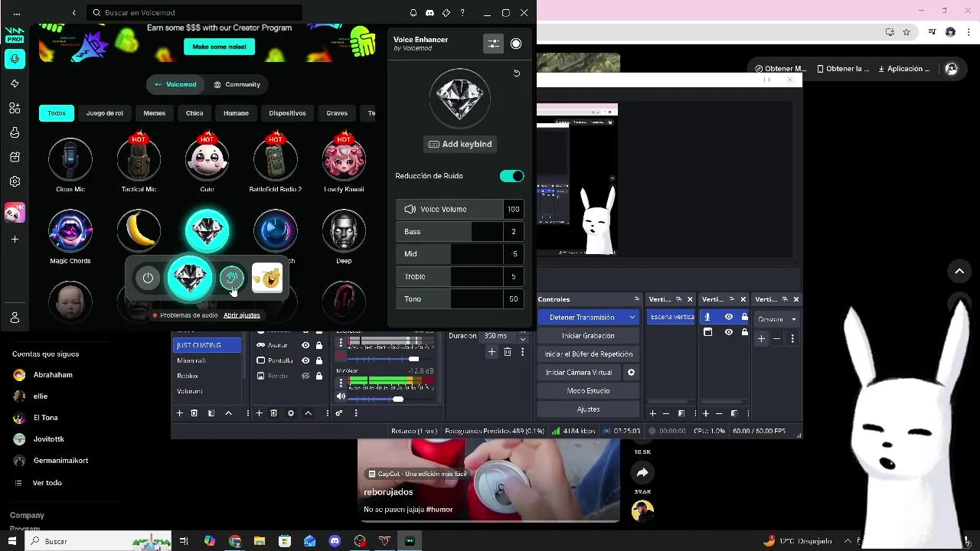The image size is (980, 551).
Task: Open transitions three-dots menu beside trash
Action: pos(523,352)
